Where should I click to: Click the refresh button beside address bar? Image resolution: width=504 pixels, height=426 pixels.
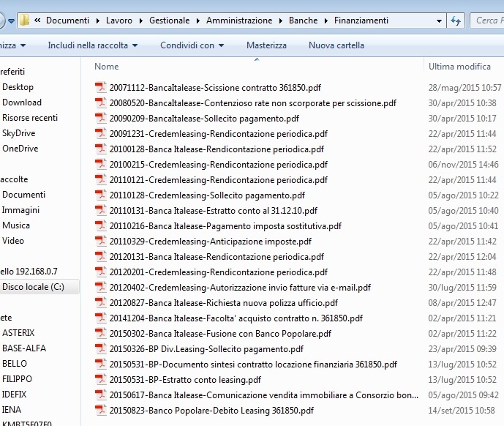456,21
